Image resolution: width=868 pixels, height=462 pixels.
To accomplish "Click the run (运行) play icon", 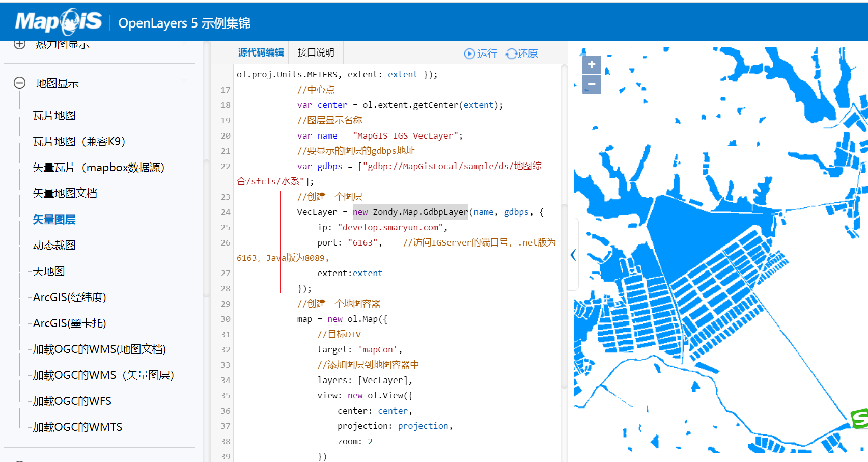I will tap(469, 53).
